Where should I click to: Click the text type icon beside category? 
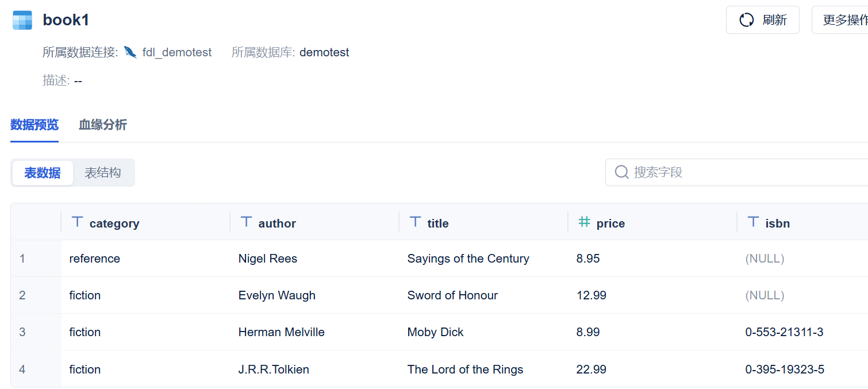(77, 222)
